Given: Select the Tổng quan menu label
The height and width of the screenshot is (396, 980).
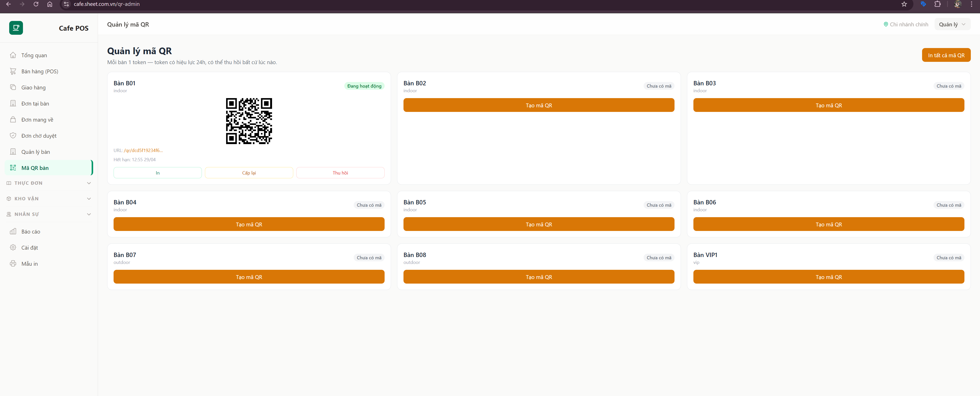Looking at the screenshot, I should pos(34,55).
